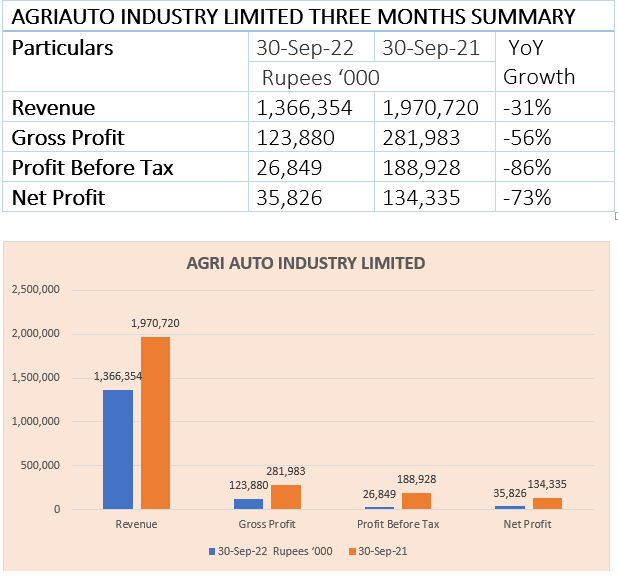
Task: Select the -31% growth cell
Action: (555, 107)
